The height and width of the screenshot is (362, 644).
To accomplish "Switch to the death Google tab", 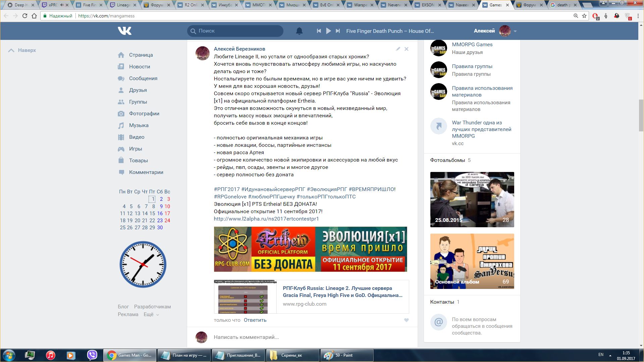I will click(563, 5).
